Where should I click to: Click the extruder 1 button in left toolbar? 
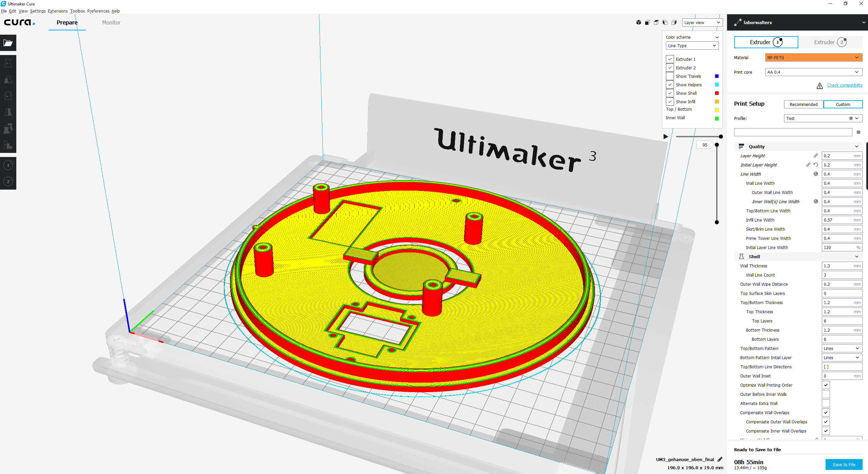pyautogui.click(x=8, y=165)
